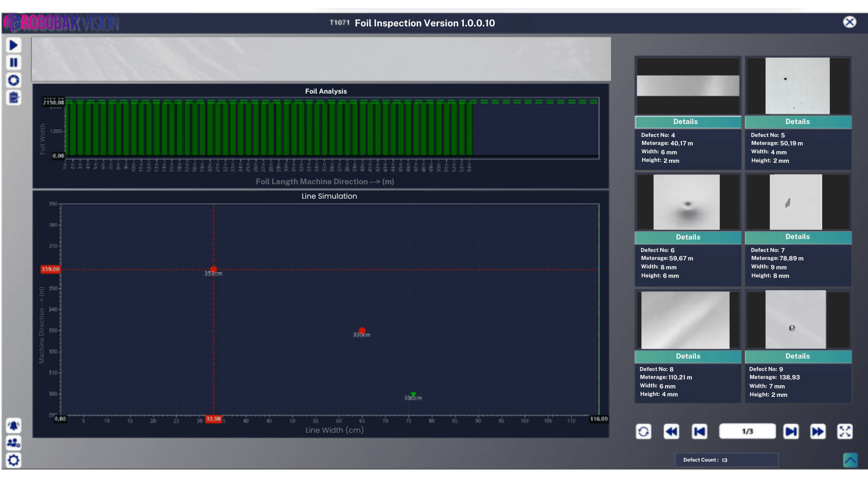Select thumbnail image of Defect 8

(688, 320)
